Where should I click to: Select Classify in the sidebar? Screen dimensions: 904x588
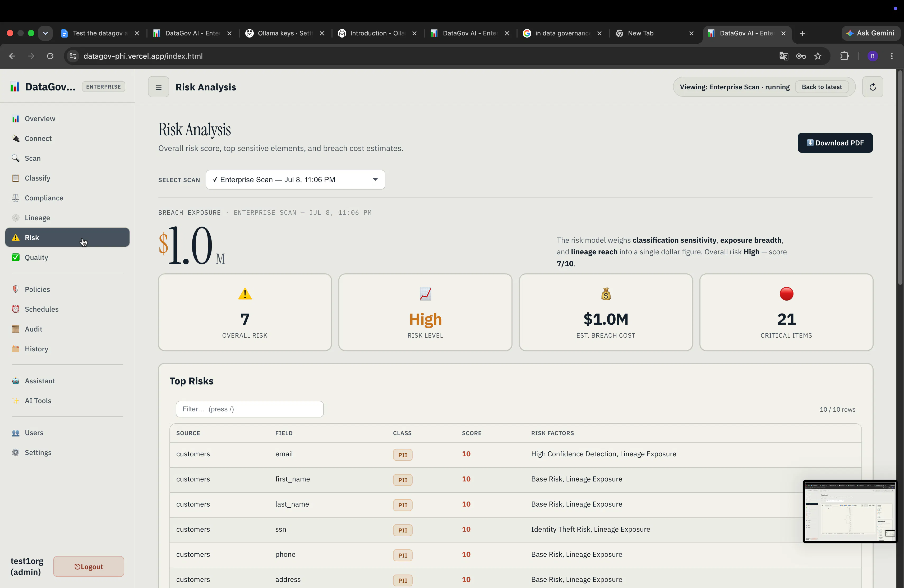point(67,178)
